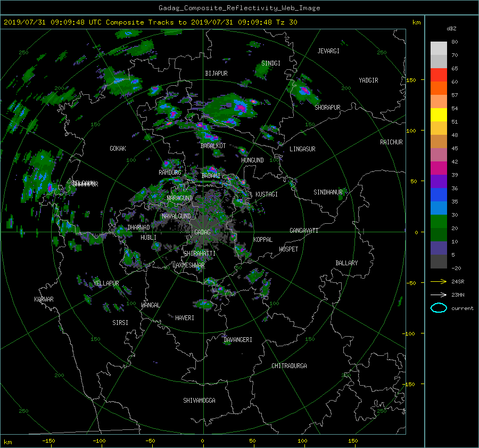Image resolution: width=479 pixels, height=448 pixels.
Task: Click the SIRSI city label
Action: (120, 323)
